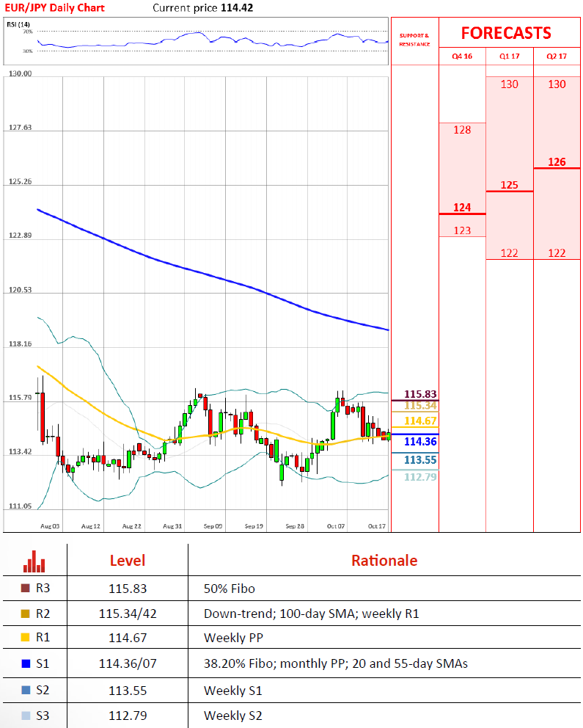This screenshot has height=728, width=583.
Task: Click the yellow R1 color square
Action: click(26, 638)
